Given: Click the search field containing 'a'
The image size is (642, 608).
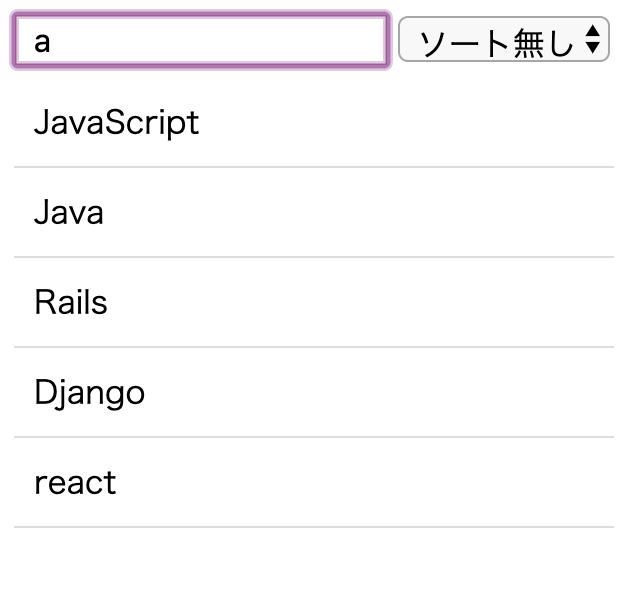Looking at the screenshot, I should (200, 41).
